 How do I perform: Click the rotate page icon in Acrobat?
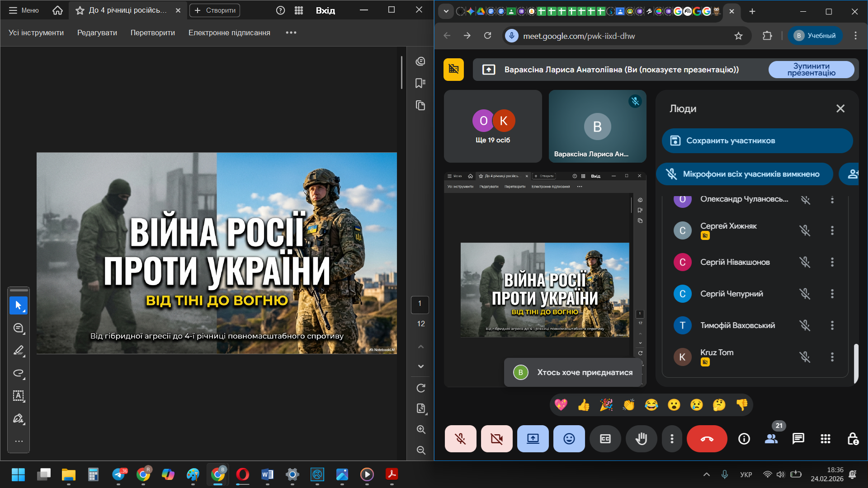point(421,388)
